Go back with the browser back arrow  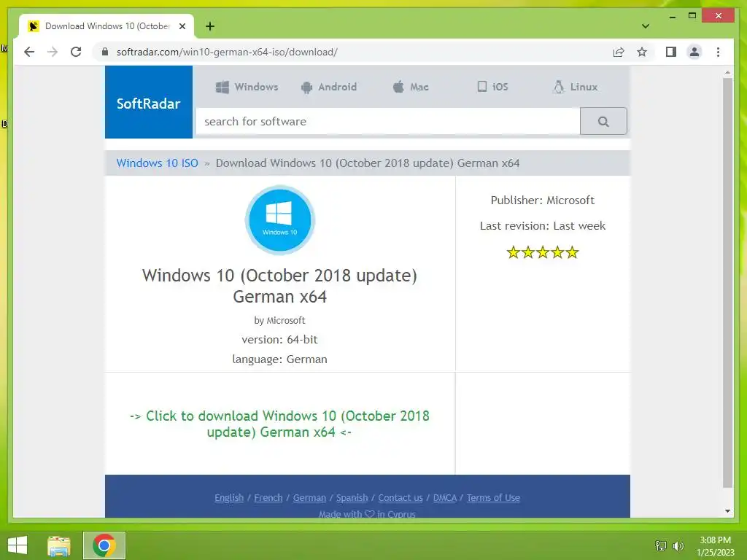point(29,52)
